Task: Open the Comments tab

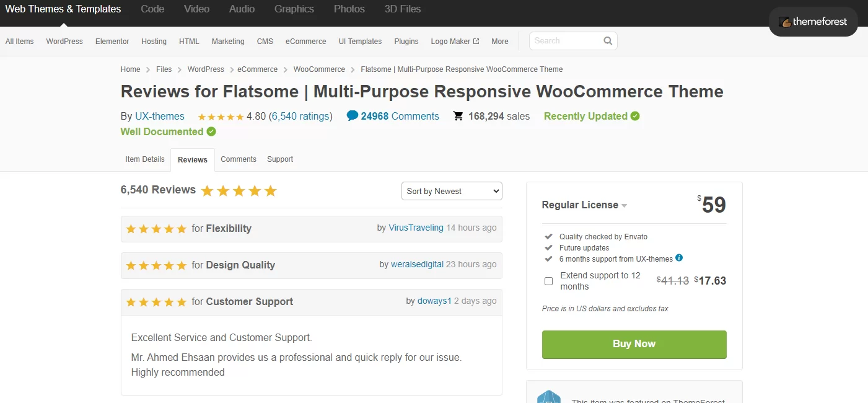Action: coord(239,159)
